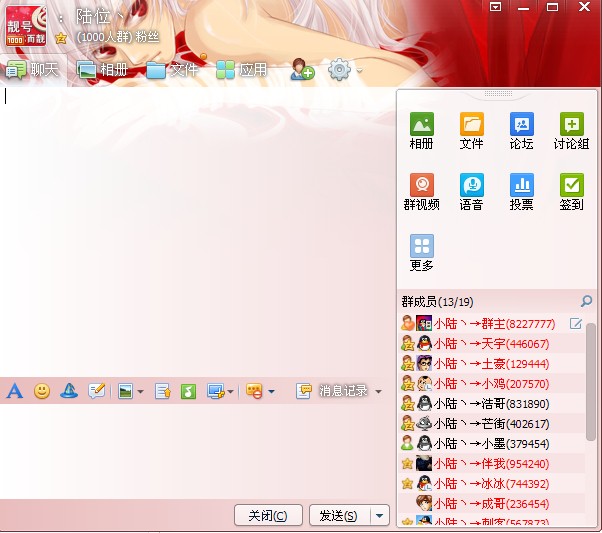Select member 小陆丶→小墨(379454)

pyautogui.click(x=491, y=444)
